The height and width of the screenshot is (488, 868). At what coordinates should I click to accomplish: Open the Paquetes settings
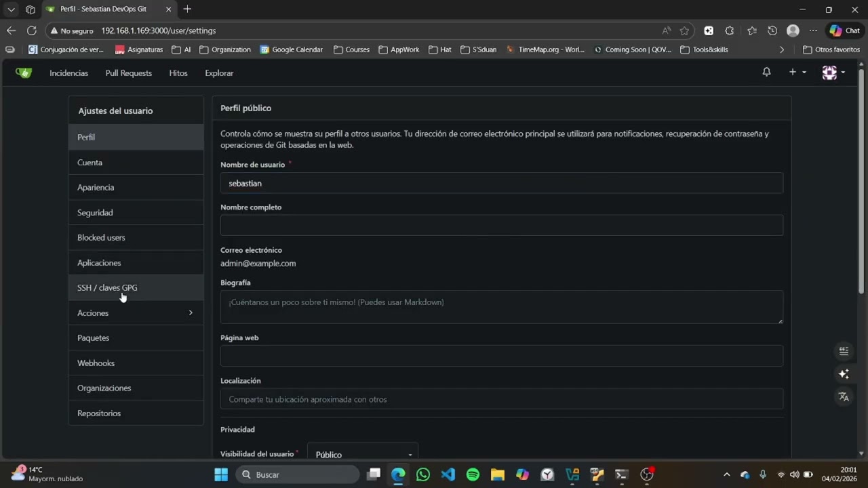coord(136,338)
